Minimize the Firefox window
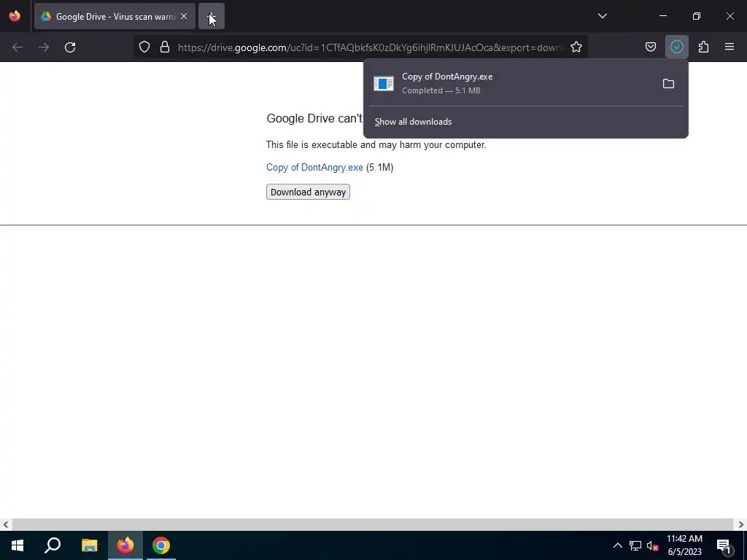Image resolution: width=747 pixels, height=560 pixels. coord(662,16)
